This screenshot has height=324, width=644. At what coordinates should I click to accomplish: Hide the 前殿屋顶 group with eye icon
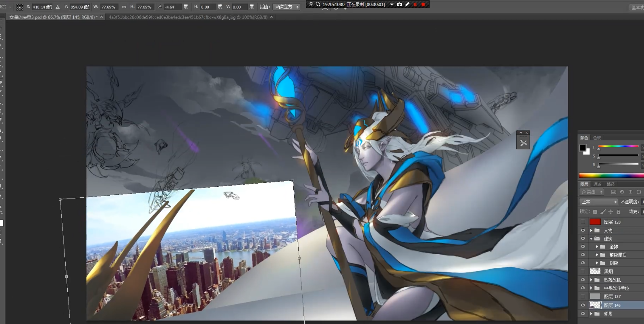583,255
